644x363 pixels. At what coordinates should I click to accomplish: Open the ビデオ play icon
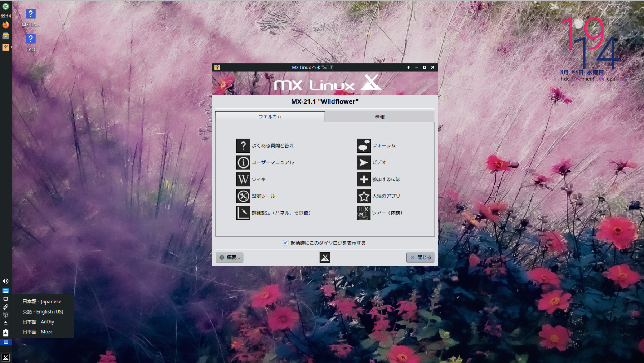coord(364,162)
